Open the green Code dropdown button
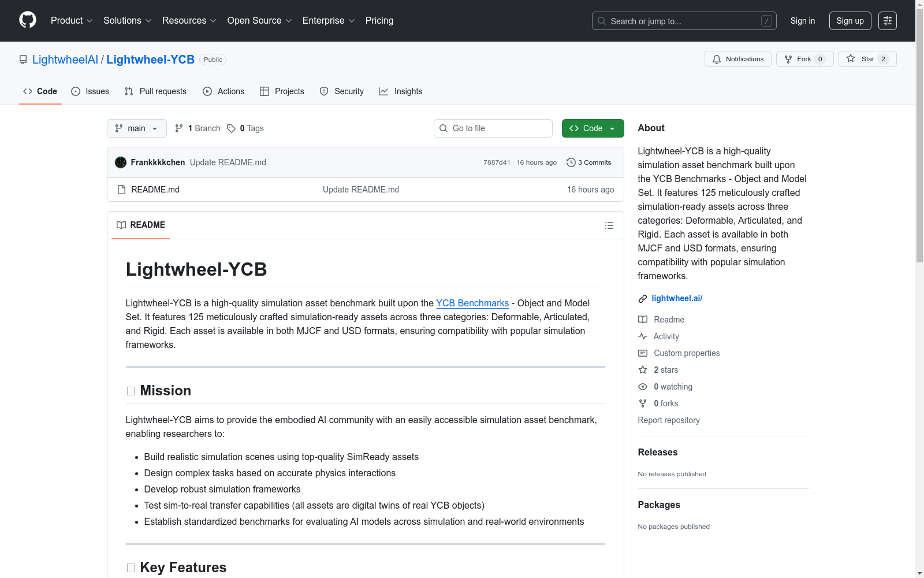The image size is (924, 578). (x=593, y=128)
